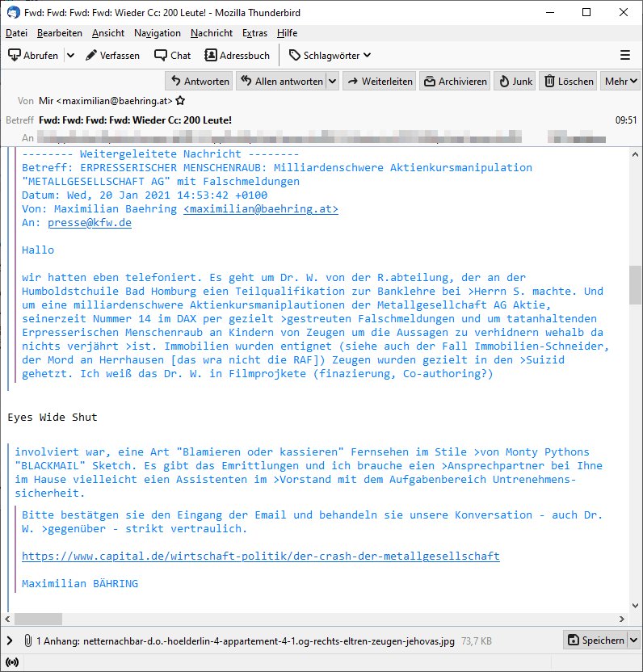This screenshot has height=672, width=643.
Task: Delete message with Löschen button
Action: 569,81
